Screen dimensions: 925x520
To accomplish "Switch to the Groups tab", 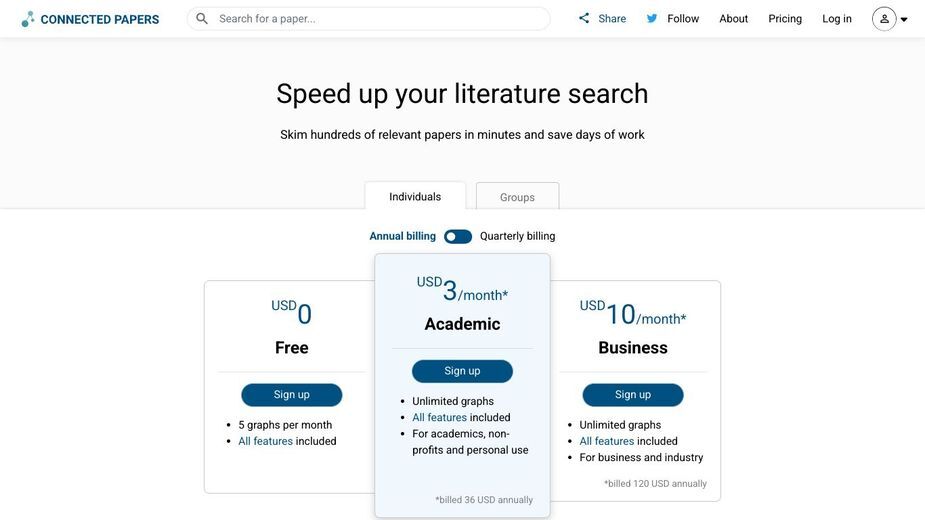I will [517, 197].
